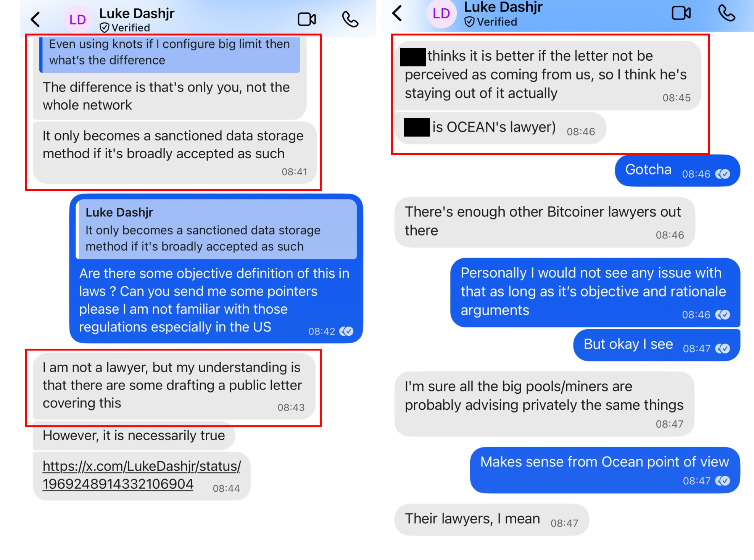The height and width of the screenshot is (560, 754).
Task: Open the x.com/LukeDashjr status link
Action: [142, 475]
